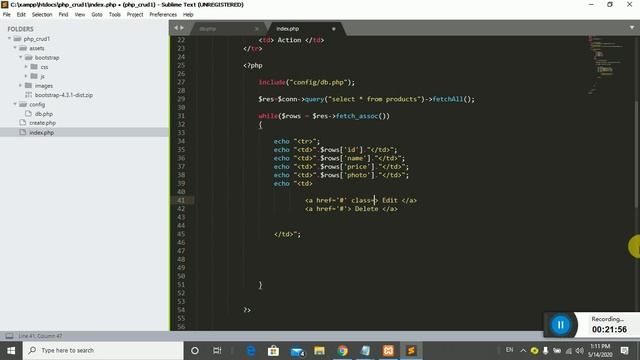The width and height of the screenshot is (640, 360).
Task: Open the Tools menu
Action: pyautogui.click(x=115, y=14)
